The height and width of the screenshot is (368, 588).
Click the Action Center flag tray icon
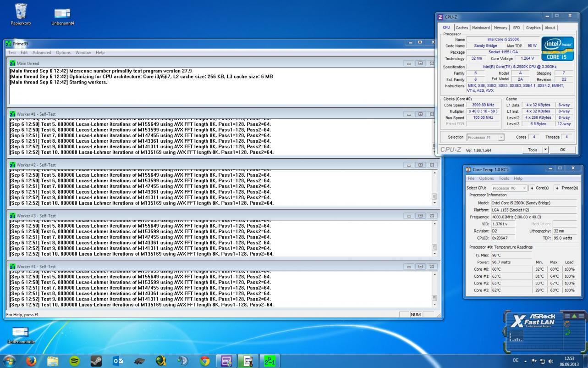pos(534,361)
